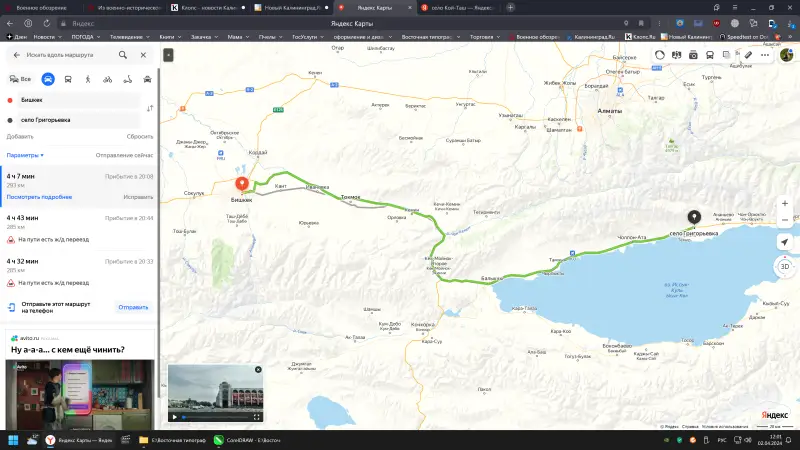
Task: Toggle the 3D map view
Action: [784, 266]
